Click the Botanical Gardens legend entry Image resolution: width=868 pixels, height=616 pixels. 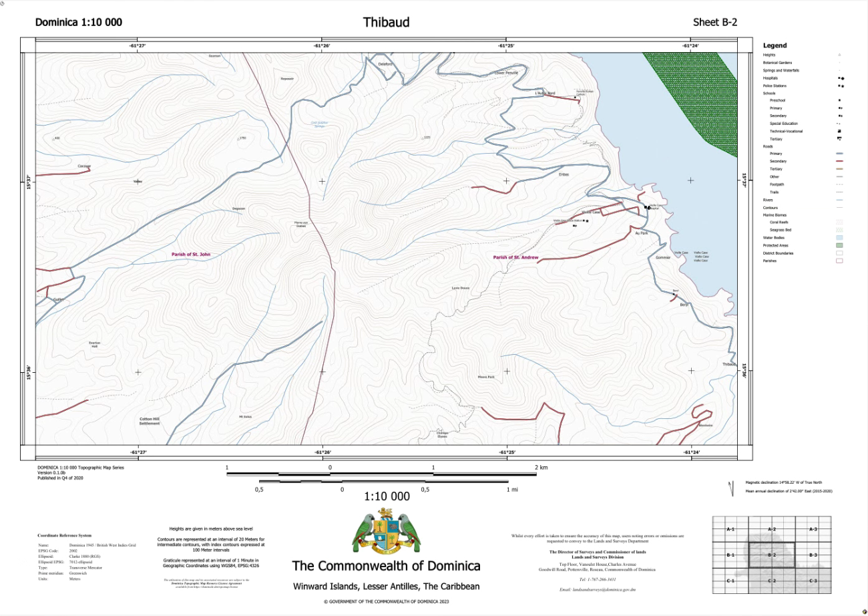777,63
